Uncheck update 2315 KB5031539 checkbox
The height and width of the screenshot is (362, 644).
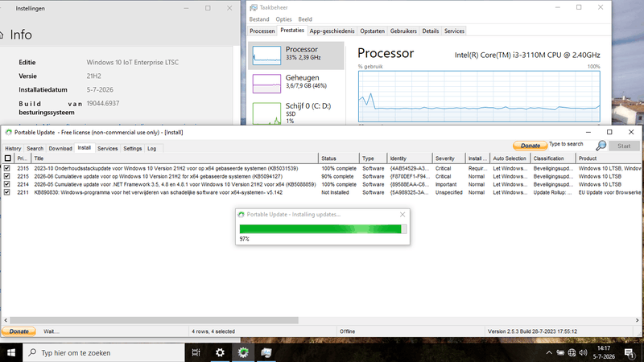click(7, 168)
